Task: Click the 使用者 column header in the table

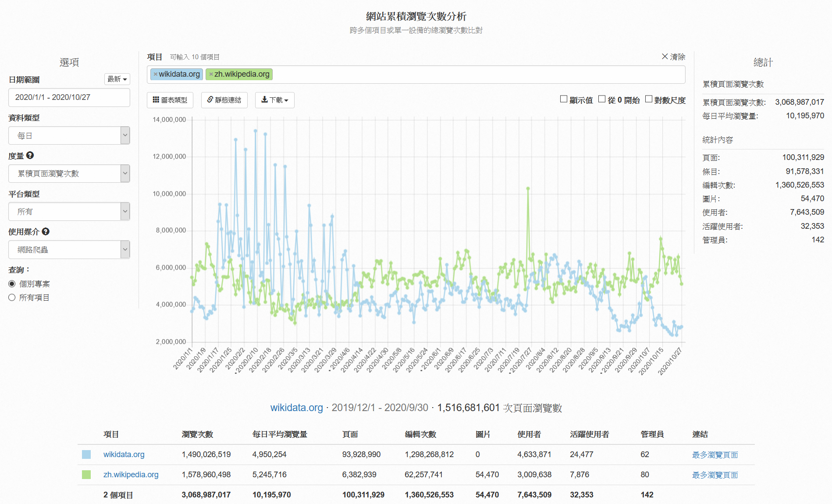Action: pos(529,434)
